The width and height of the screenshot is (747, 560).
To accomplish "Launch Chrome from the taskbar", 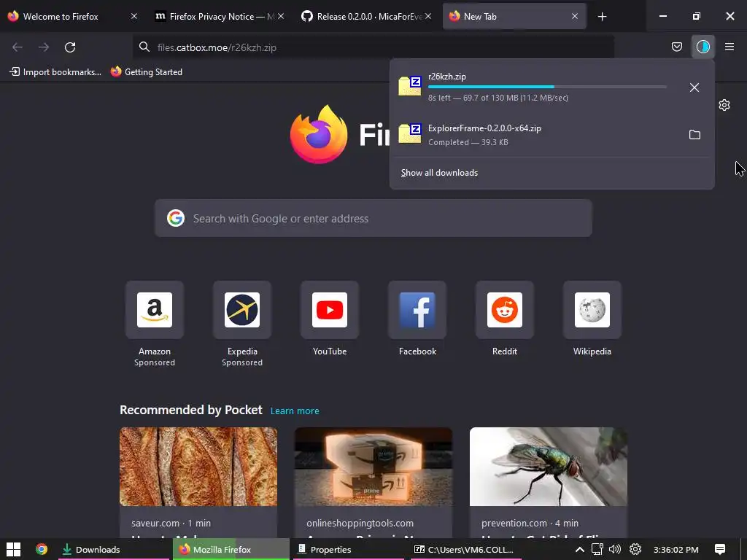I will 42,549.
